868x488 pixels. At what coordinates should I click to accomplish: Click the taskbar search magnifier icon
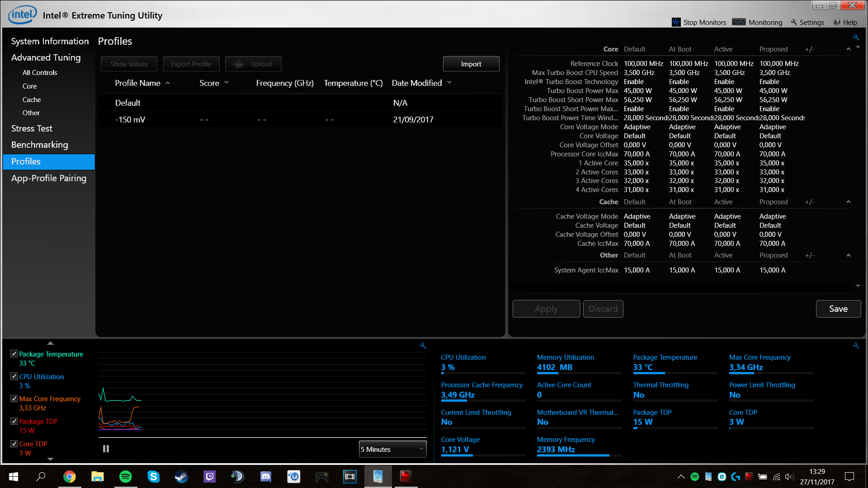(41, 476)
